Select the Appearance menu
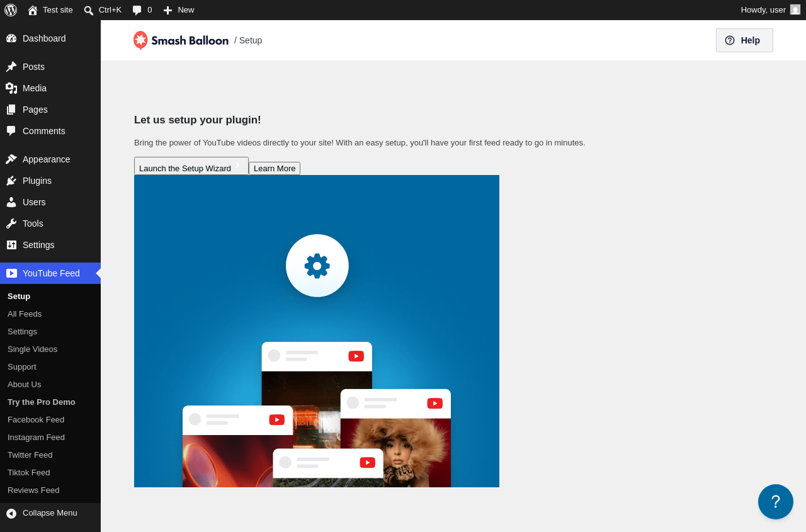Viewport: 806px width, 532px height. [50, 159]
